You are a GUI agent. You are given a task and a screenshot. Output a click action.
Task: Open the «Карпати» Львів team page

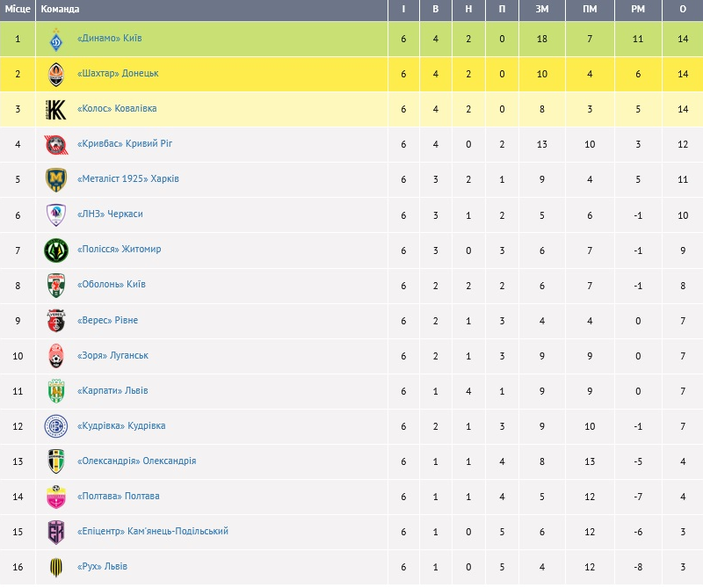[112, 390]
